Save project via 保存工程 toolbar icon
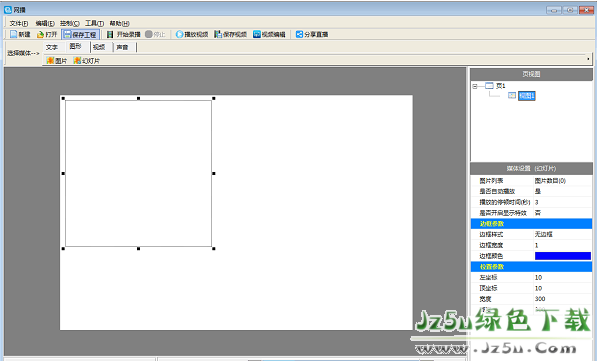Screen dimensions: 597x361 tap(67, 34)
